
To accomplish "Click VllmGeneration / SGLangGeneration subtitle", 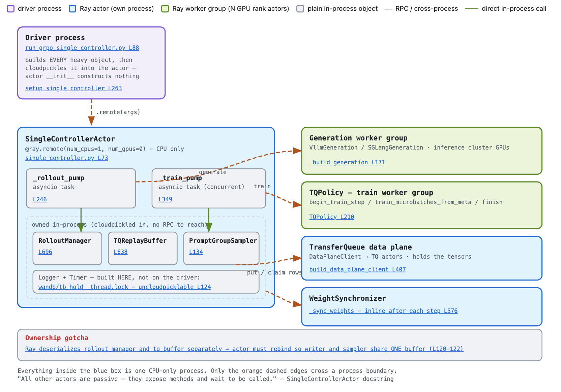I will [409, 148].
